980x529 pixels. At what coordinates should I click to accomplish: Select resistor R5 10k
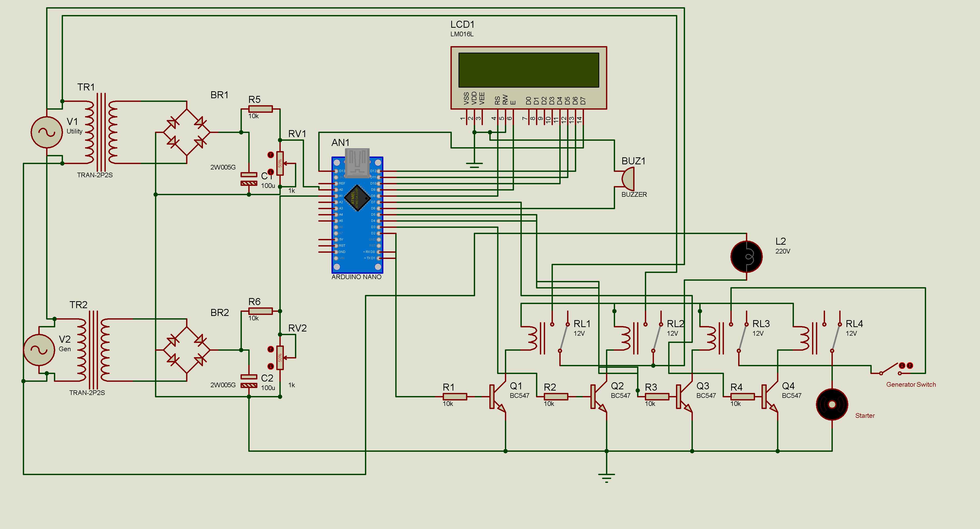click(x=260, y=109)
